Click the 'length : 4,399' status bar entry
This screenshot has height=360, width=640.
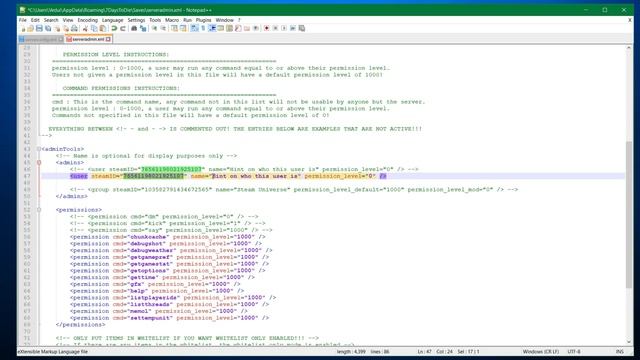tap(351, 351)
